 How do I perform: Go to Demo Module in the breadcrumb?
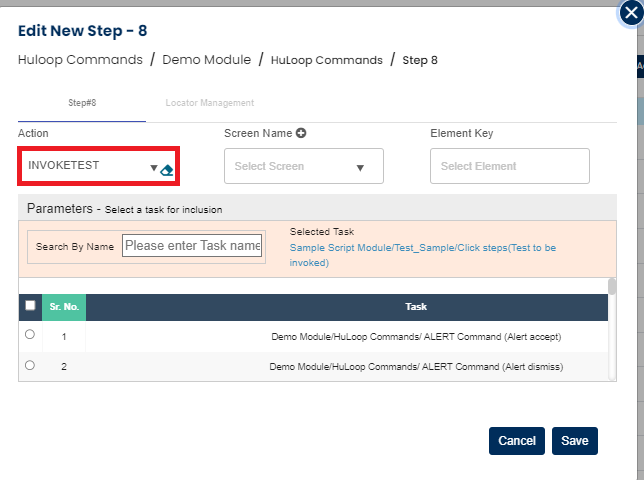coord(206,60)
